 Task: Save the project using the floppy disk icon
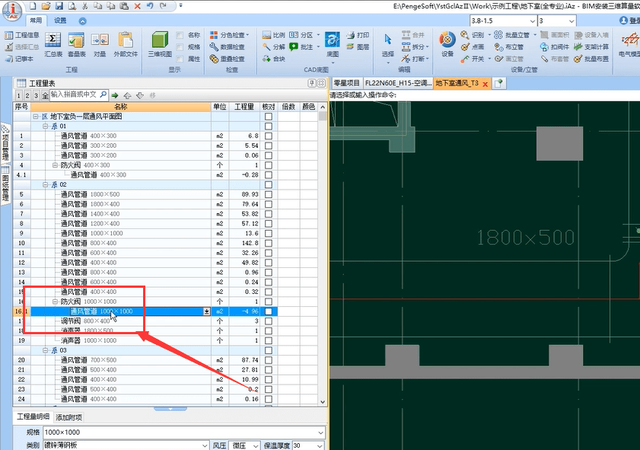point(59,6)
